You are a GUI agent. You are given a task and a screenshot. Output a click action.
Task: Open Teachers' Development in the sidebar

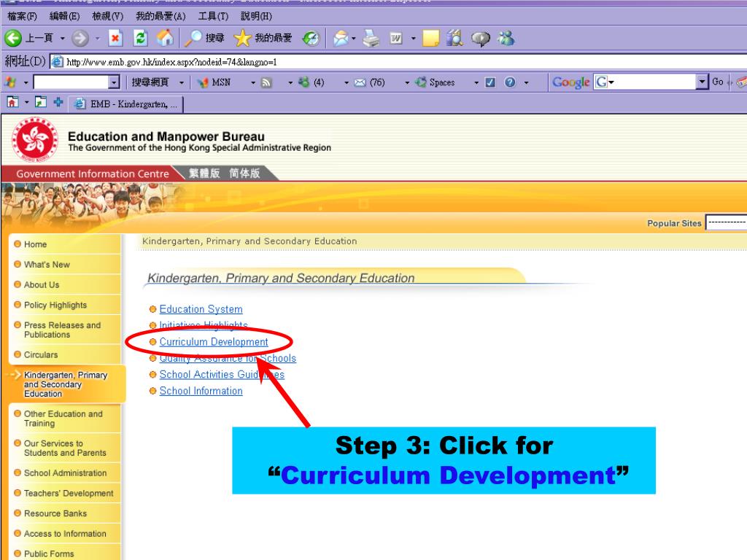(x=69, y=494)
